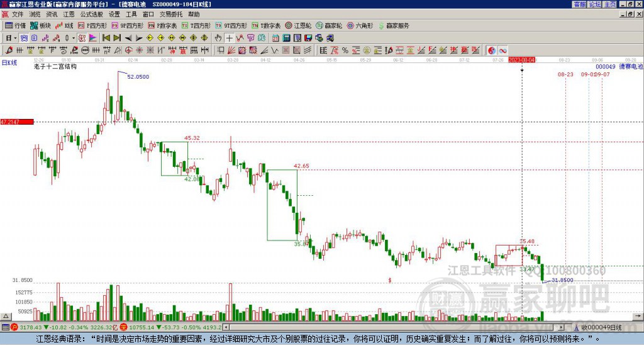The image size is (644, 345).
Task: Click the 板块 toolbar button
Action: [x=41, y=25]
